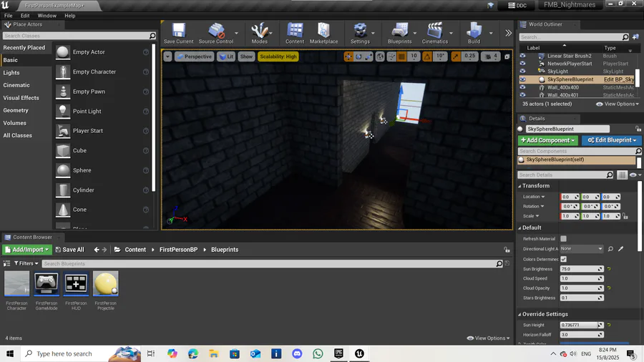Viewport: 644px width, 362px height.
Task: Toggle the Content Browser sources panel icon
Action: pyautogui.click(x=6, y=263)
